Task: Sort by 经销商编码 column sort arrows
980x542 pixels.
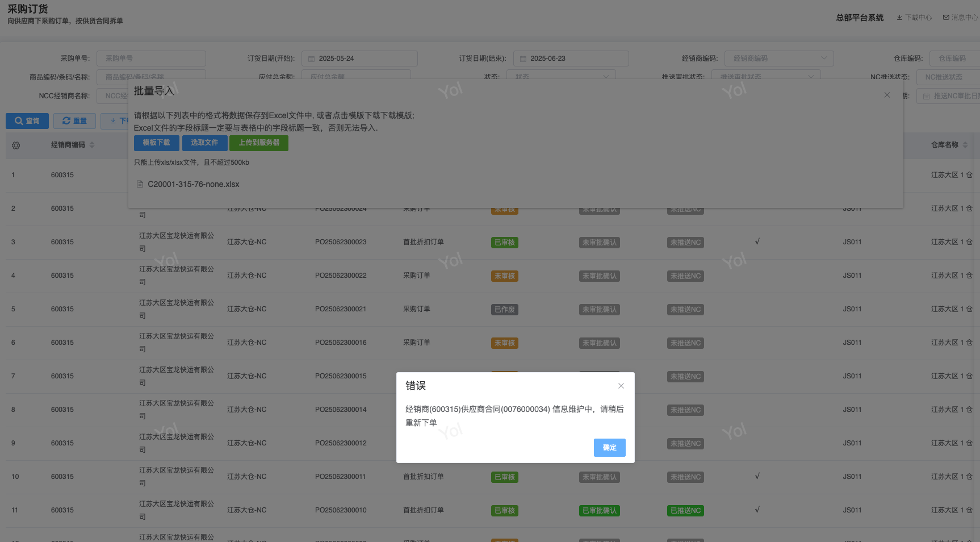Action: point(92,145)
